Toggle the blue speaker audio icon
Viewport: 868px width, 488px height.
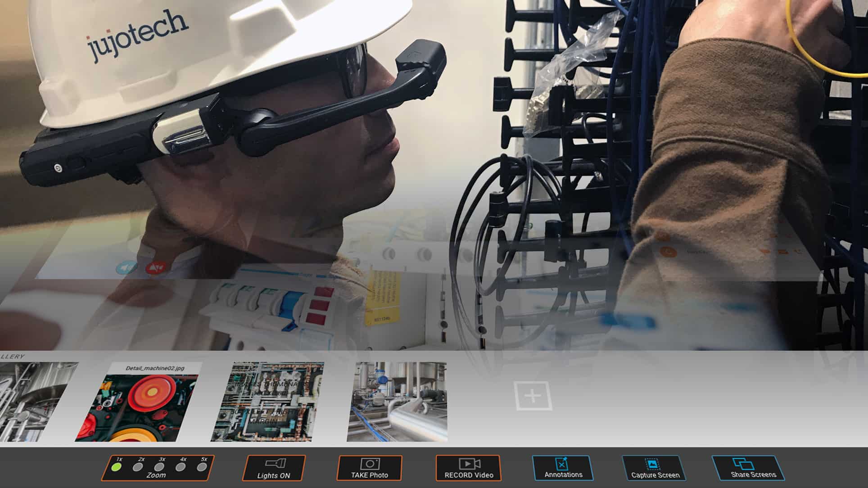coord(127,268)
